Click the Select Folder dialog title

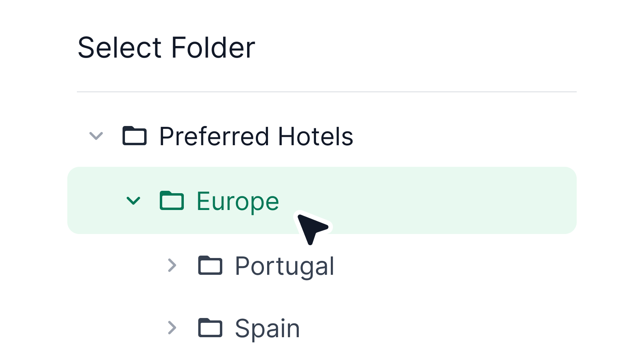click(x=167, y=47)
